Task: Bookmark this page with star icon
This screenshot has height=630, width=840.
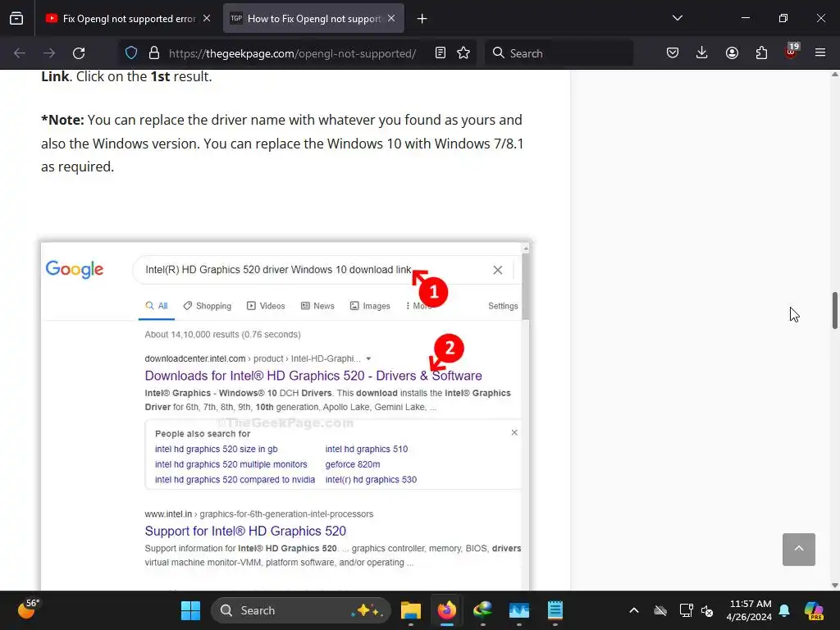Action: [x=463, y=53]
